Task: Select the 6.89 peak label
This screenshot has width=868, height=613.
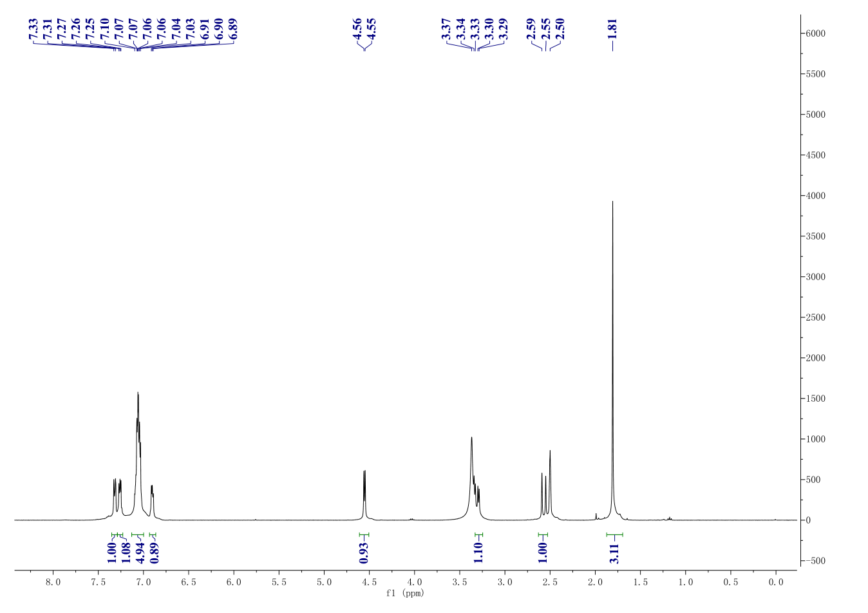Action: 233,30
